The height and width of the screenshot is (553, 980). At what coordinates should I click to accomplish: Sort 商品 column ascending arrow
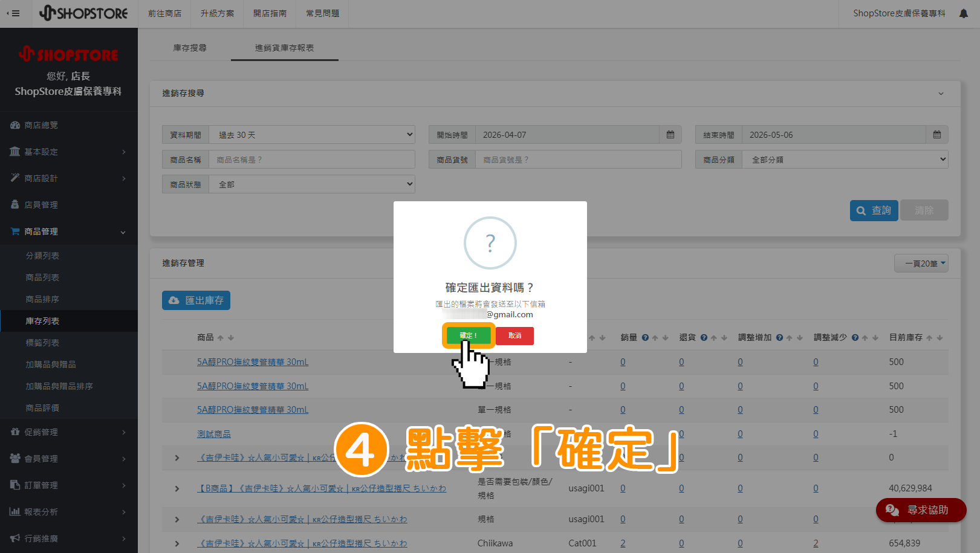pyautogui.click(x=221, y=338)
